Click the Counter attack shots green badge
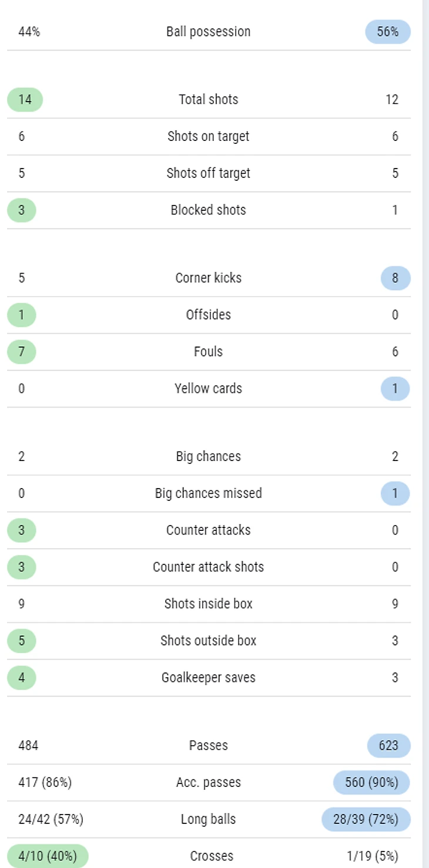Screen dimensions: 429x868 click(22, 567)
